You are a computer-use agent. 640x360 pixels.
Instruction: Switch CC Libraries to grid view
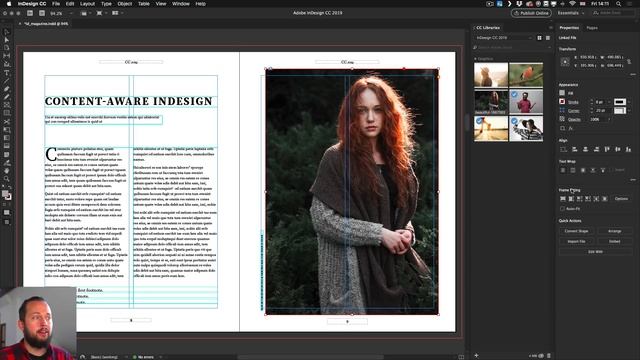(539, 38)
